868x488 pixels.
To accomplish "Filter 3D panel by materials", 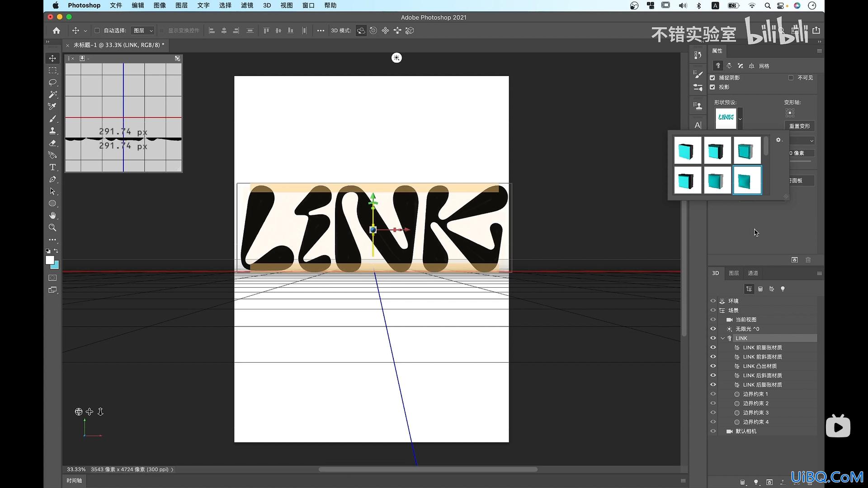I will (x=772, y=289).
